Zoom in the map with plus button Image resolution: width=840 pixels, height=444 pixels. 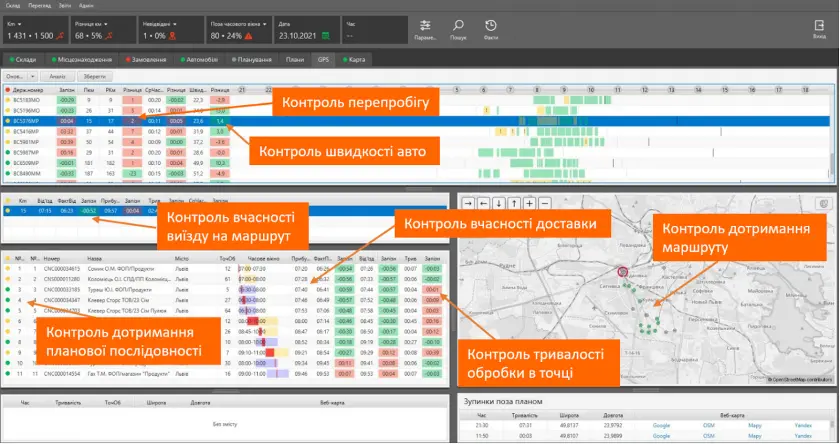530,201
